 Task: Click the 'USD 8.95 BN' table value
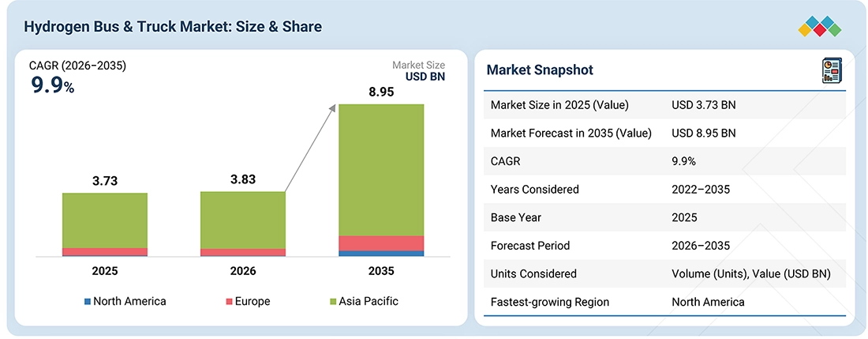[x=704, y=133]
